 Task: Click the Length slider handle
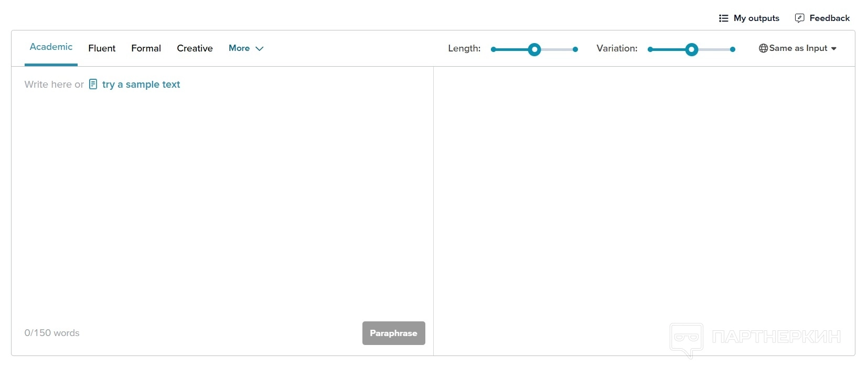pos(534,49)
